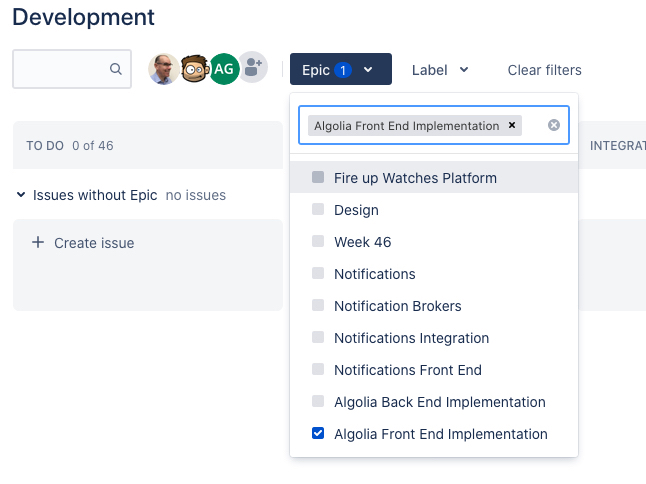The image size is (646, 484).
Task: Check the Notifications Integration checkbox
Action: coord(318,337)
